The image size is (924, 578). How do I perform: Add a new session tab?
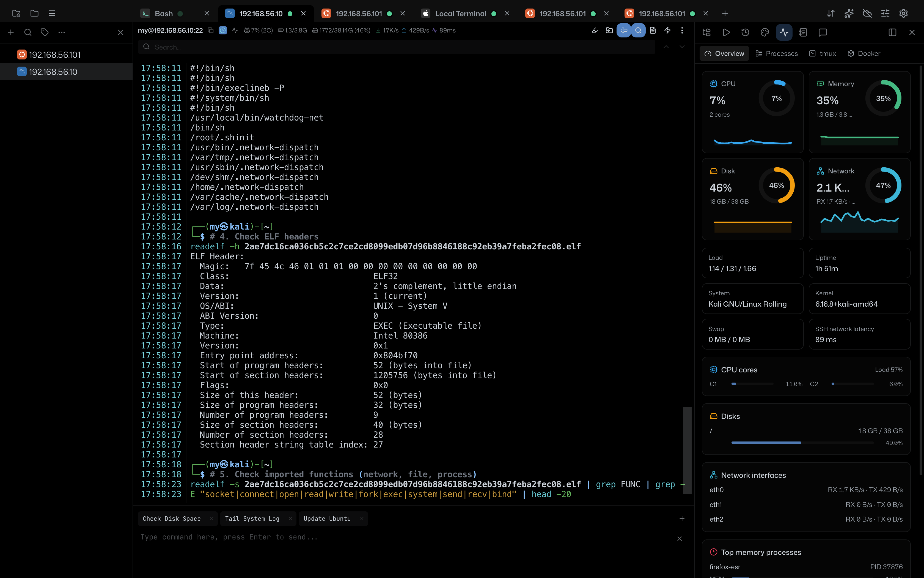tap(725, 13)
